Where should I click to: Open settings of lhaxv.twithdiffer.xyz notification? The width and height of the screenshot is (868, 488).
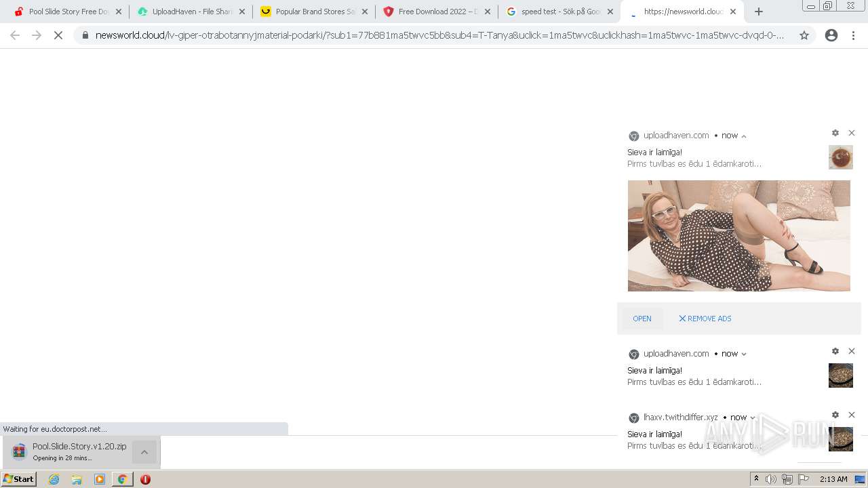tap(835, 415)
